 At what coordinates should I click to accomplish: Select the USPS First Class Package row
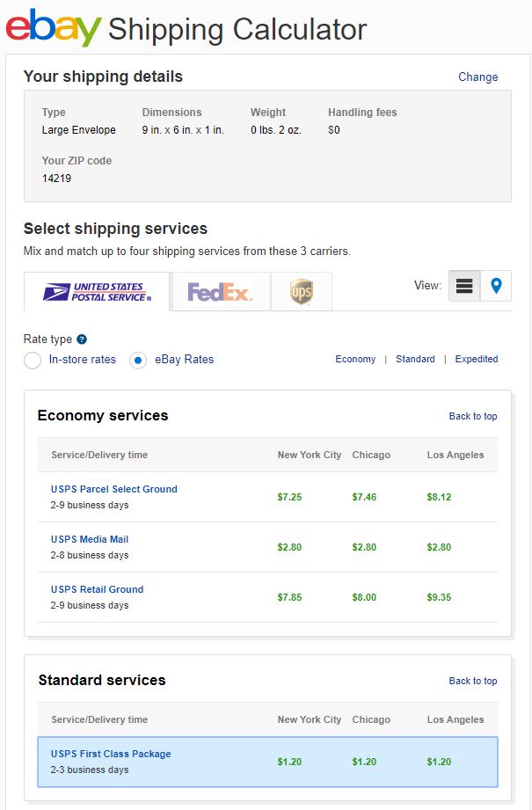click(267, 762)
